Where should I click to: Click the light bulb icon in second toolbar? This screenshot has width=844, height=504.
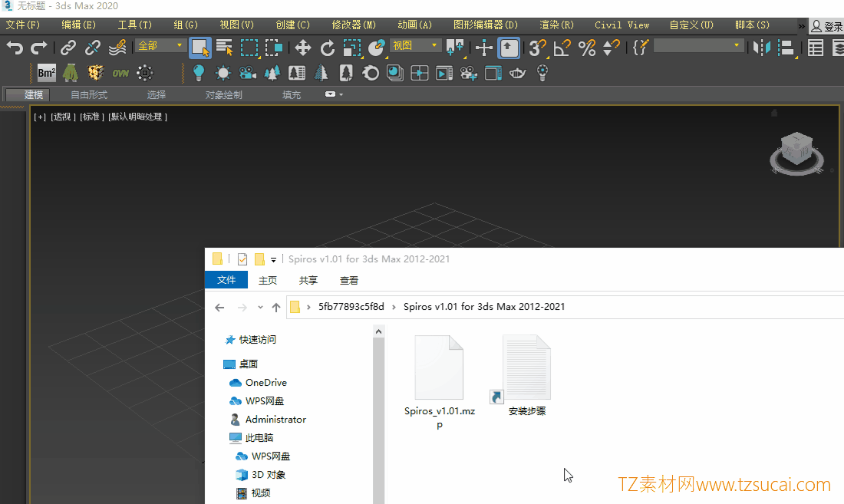pyautogui.click(x=199, y=73)
